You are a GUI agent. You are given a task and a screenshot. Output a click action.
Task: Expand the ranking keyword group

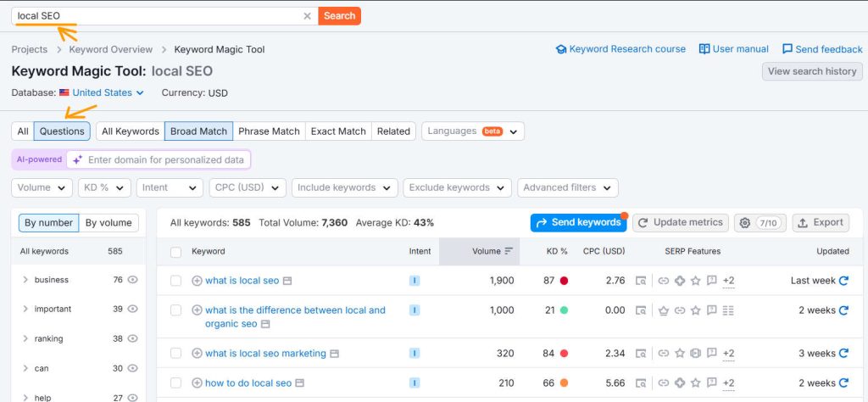[x=25, y=338]
